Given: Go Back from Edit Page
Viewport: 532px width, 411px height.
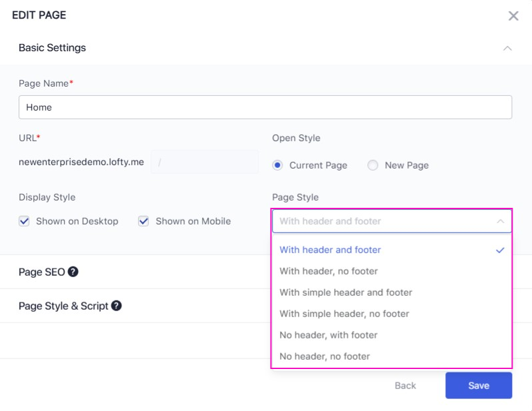Looking at the screenshot, I should pos(405,386).
